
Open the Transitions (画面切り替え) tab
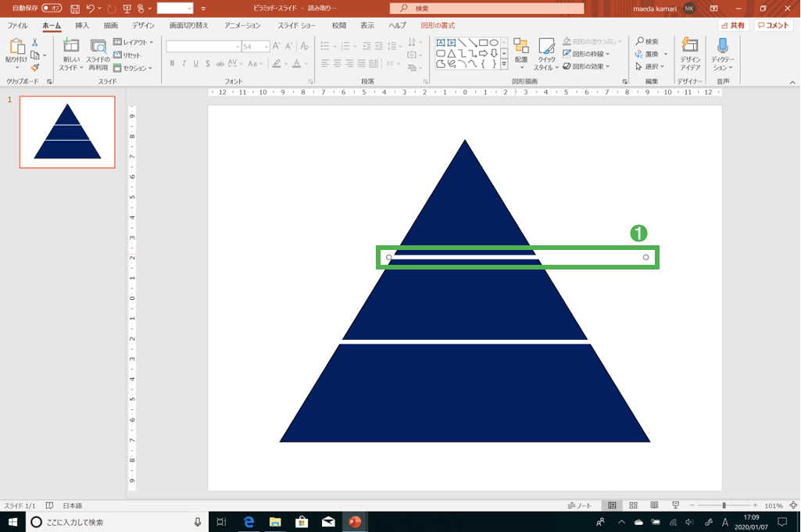[x=189, y=26]
